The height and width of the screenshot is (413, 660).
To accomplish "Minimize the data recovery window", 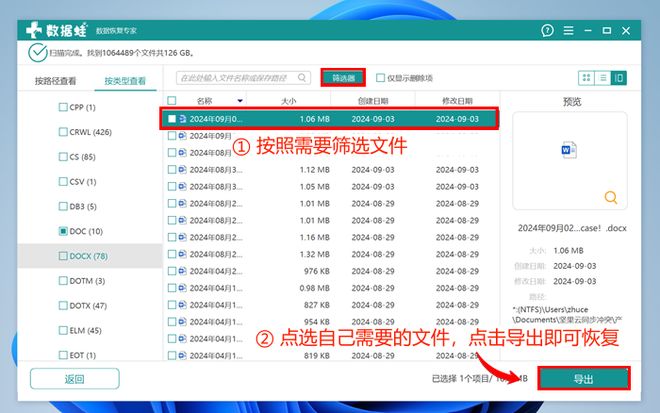I will (x=588, y=30).
